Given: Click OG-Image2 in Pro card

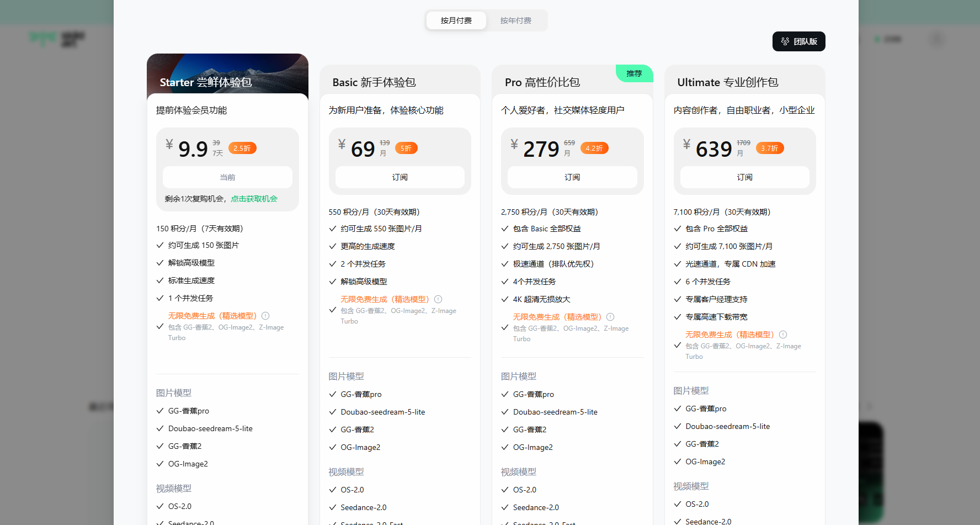Looking at the screenshot, I should (533, 447).
